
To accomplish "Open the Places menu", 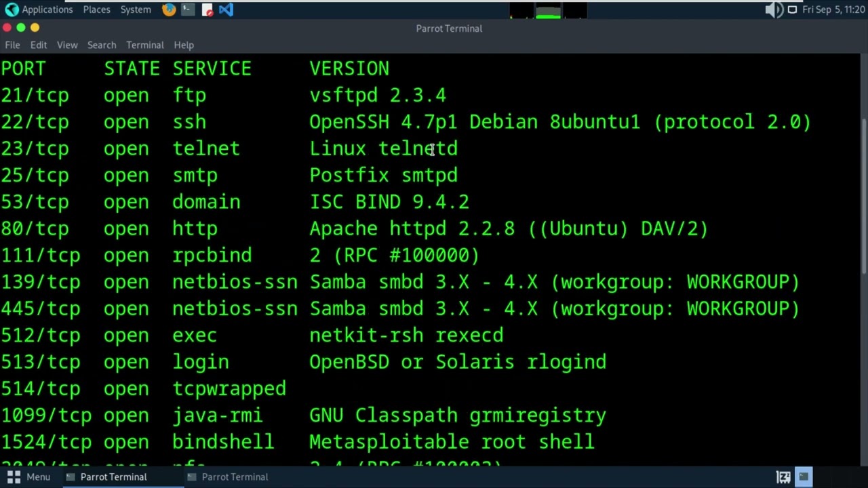I will point(96,9).
